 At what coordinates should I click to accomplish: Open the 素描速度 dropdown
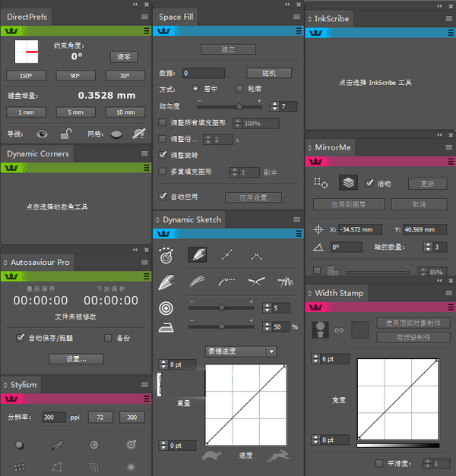[240, 351]
